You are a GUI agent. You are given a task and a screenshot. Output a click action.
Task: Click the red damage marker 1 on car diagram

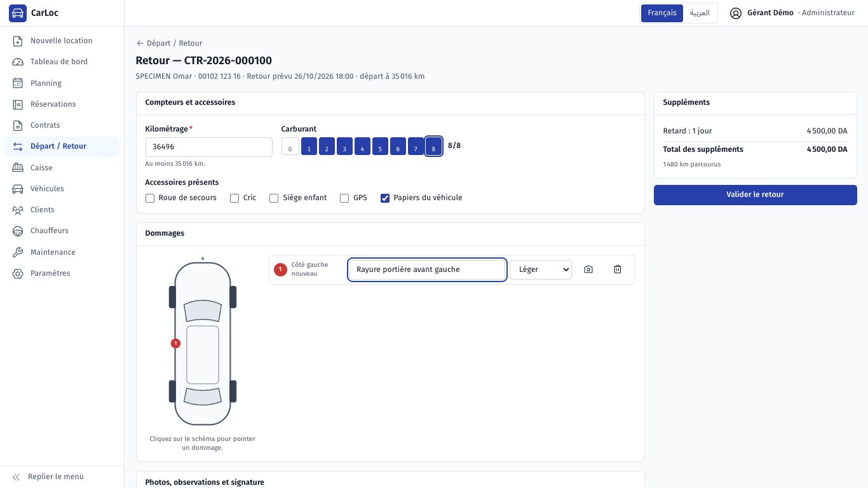point(176,344)
